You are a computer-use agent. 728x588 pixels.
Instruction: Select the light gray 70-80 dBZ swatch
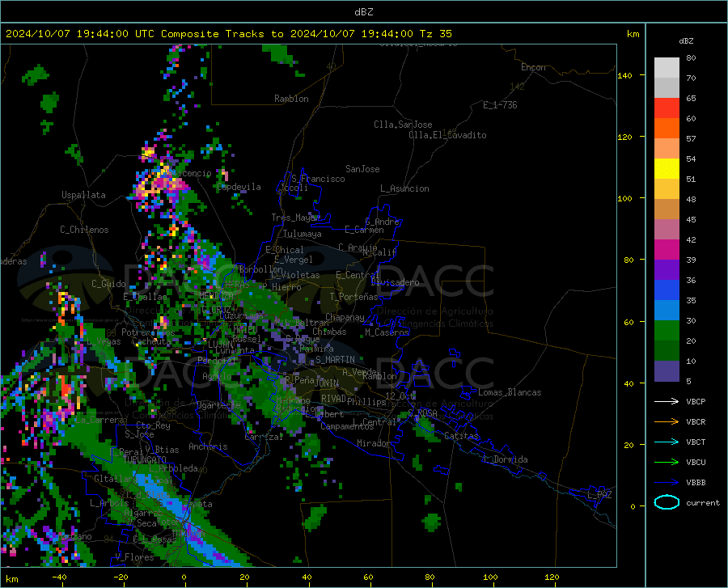(667, 68)
